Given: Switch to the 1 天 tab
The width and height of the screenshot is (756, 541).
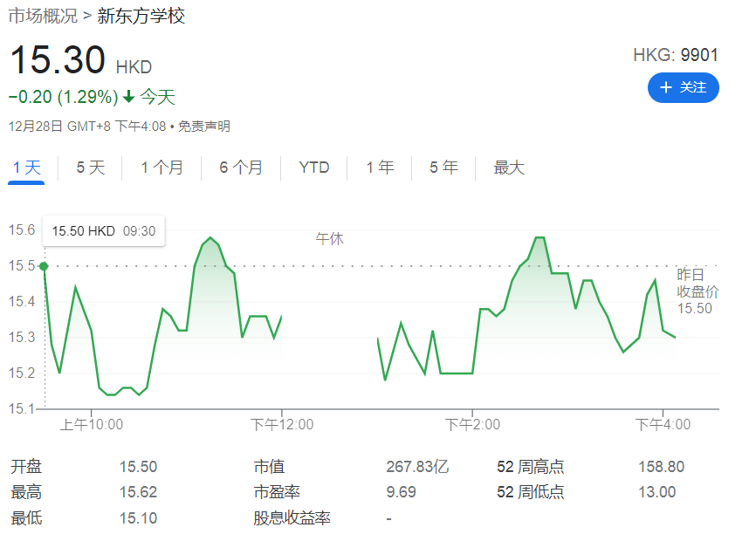Looking at the screenshot, I should [x=26, y=168].
